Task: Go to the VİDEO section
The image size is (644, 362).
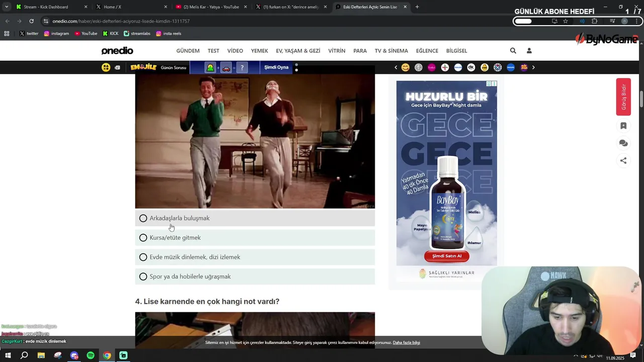Action: [235, 51]
